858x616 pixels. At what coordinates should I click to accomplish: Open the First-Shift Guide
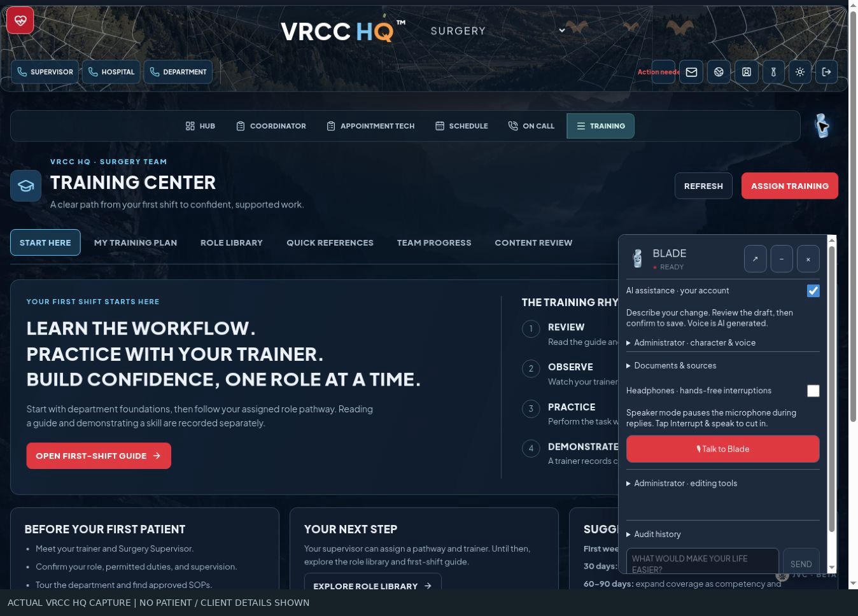tap(99, 456)
